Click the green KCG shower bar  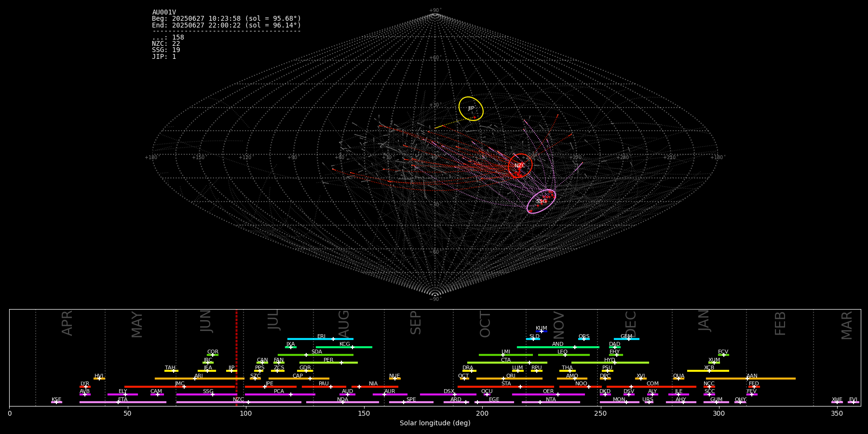344,347
